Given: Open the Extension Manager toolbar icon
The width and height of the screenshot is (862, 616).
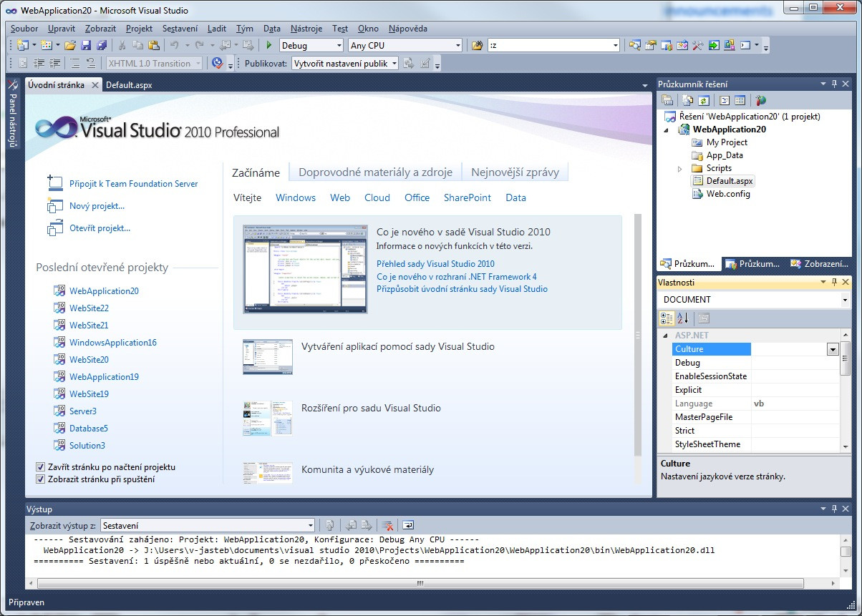Looking at the screenshot, I should pos(730,45).
